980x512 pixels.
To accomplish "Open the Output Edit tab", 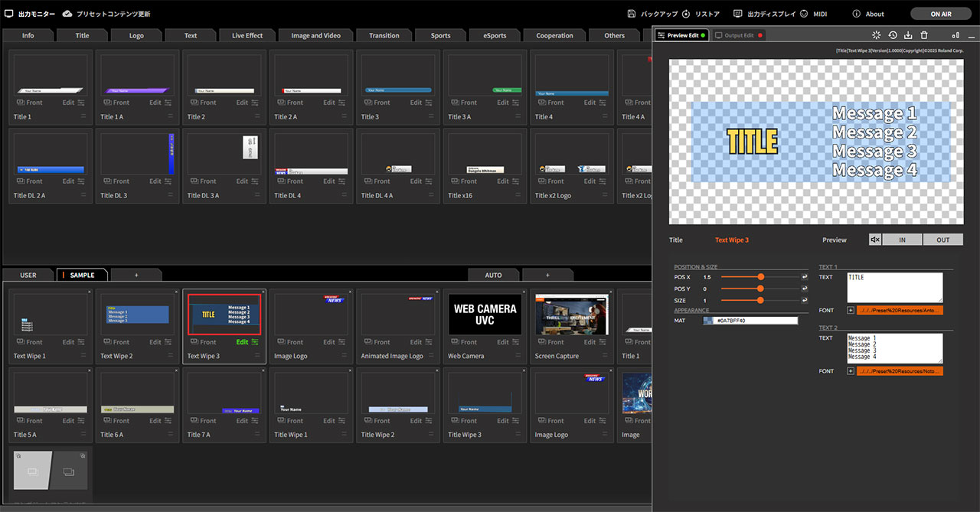I will 738,35.
